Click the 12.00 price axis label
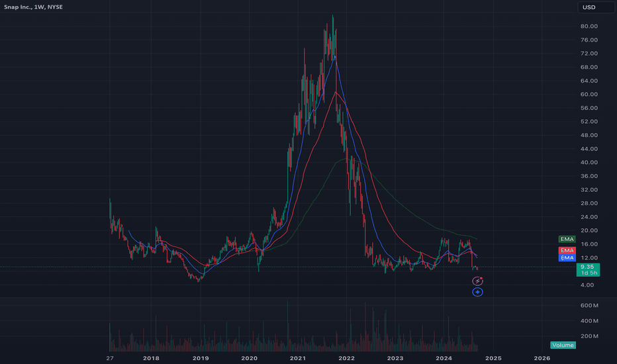 pyautogui.click(x=589, y=257)
